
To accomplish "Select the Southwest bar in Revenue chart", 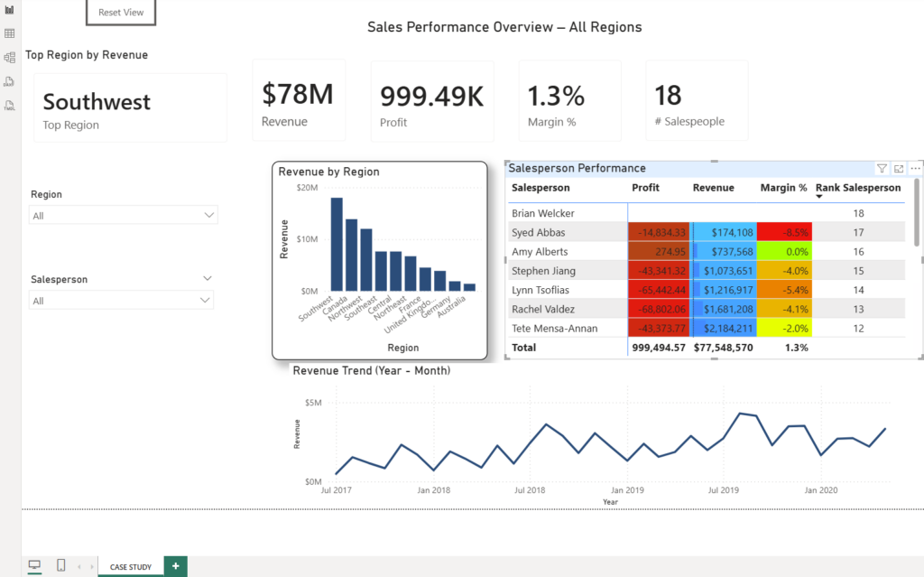I will click(337, 244).
